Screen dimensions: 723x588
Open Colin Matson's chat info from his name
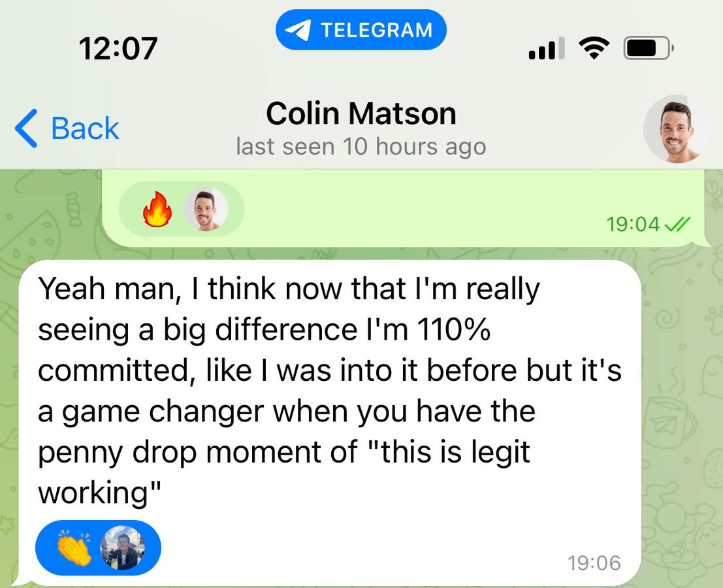361,114
